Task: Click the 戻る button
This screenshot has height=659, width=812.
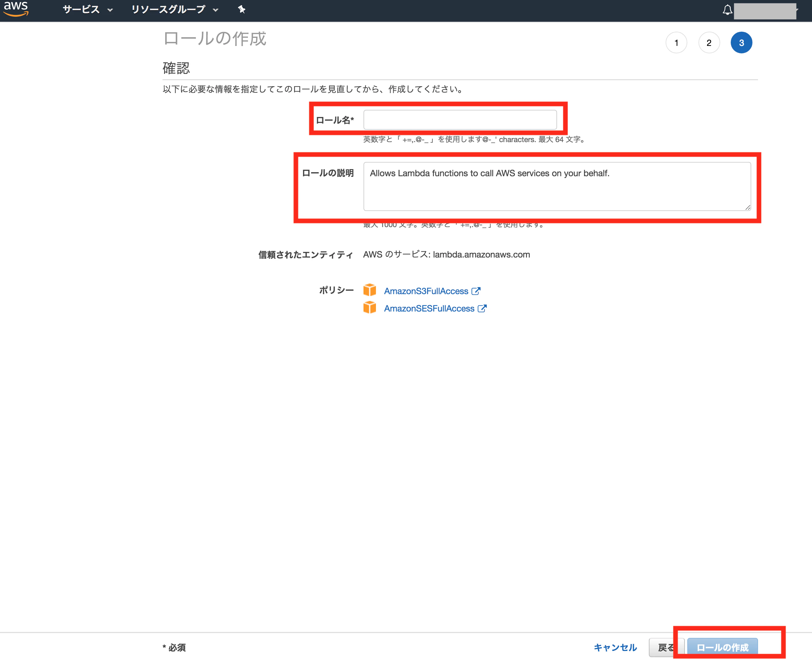Action: point(666,648)
